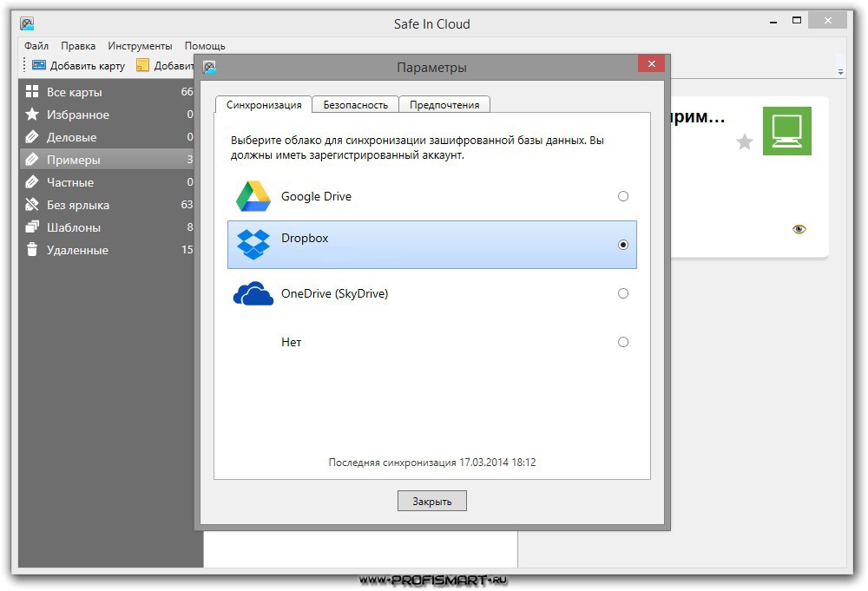Select the Google Drive radio button
This screenshot has height=591, width=868.
(x=622, y=196)
